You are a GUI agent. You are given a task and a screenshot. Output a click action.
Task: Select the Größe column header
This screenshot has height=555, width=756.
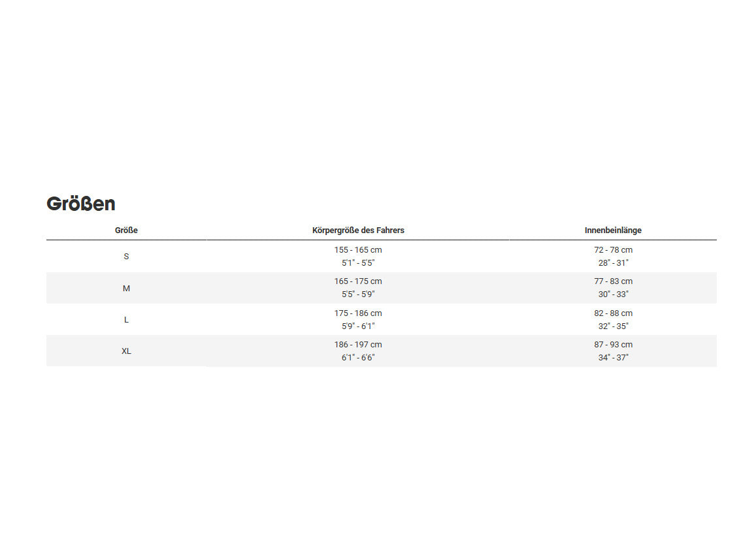tap(126, 230)
